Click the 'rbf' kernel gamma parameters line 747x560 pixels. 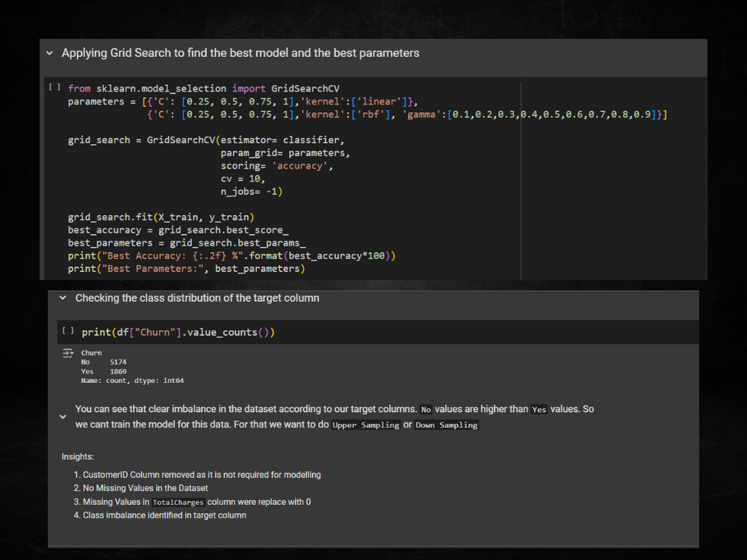point(407,114)
